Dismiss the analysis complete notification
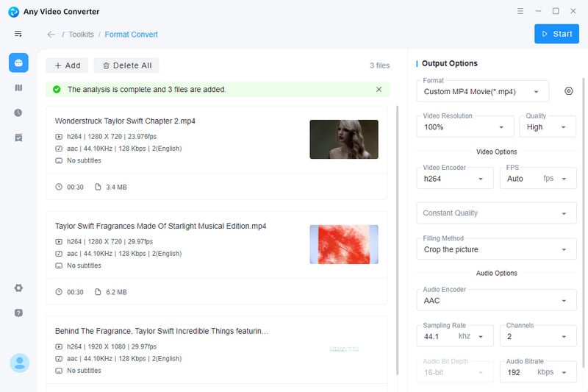Viewport: 588px width, 392px height. [379, 89]
